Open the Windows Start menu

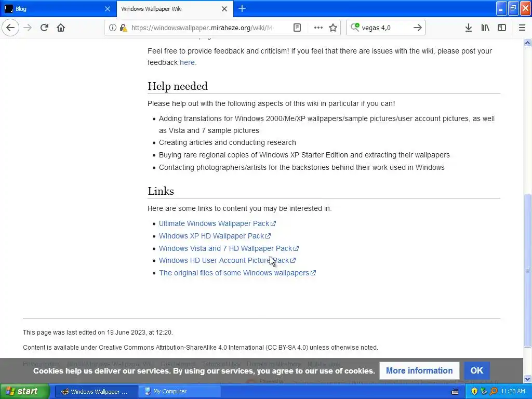click(x=25, y=391)
